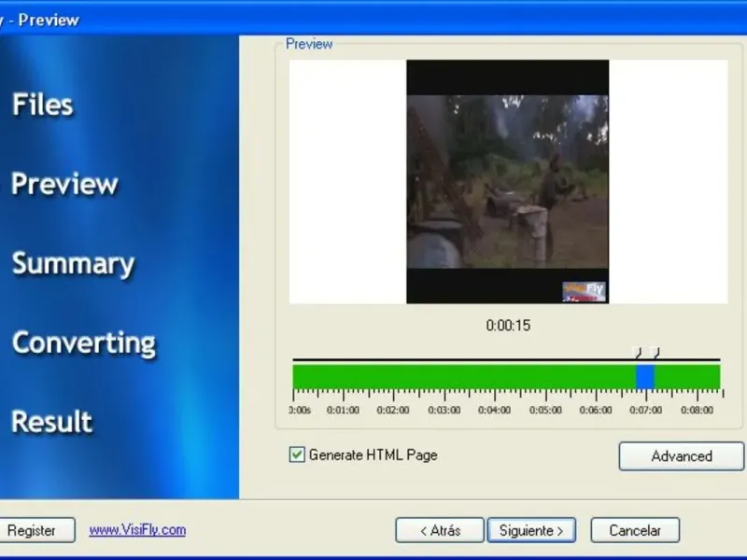Uncheck the Generate HTML Page checkbox
Viewport: 747px width, 560px height.
(x=297, y=455)
